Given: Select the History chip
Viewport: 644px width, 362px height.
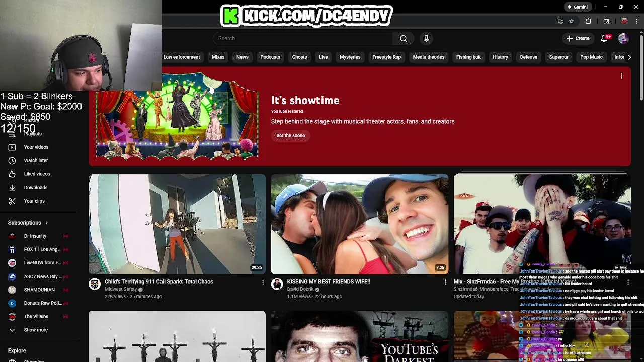Looking at the screenshot, I should [x=500, y=57].
